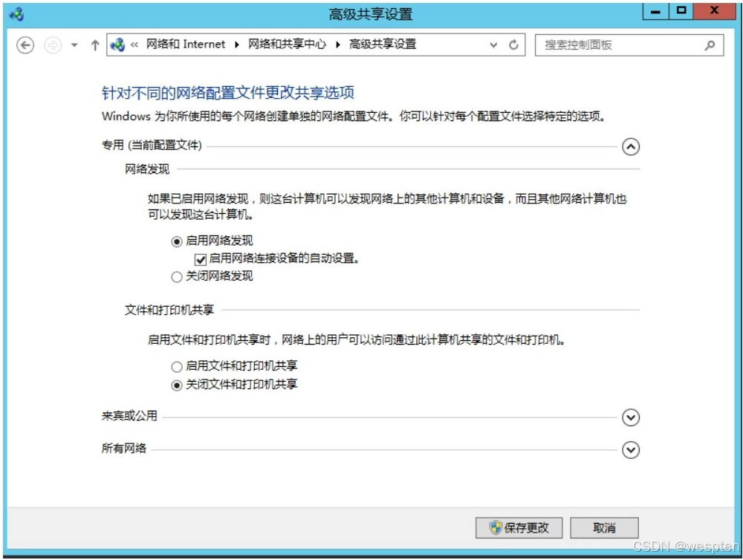The image size is (743, 560).
Task: Focus the 搜索控制面板 search field
Action: (x=629, y=45)
